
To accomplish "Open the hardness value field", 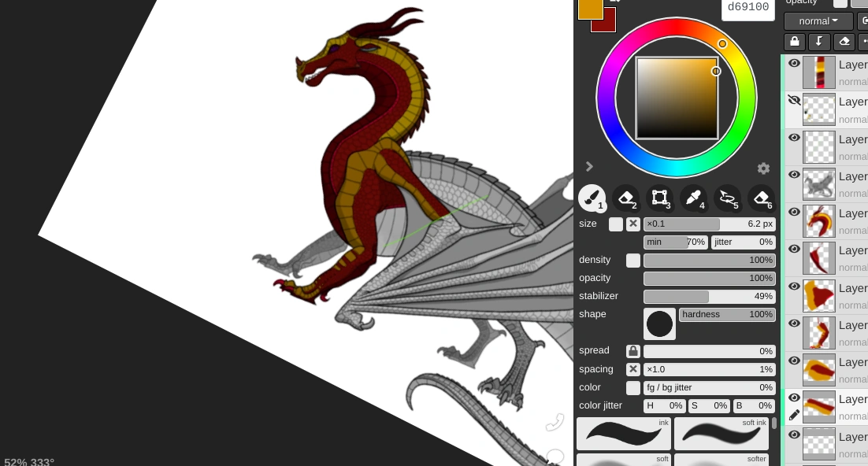I will coord(727,314).
